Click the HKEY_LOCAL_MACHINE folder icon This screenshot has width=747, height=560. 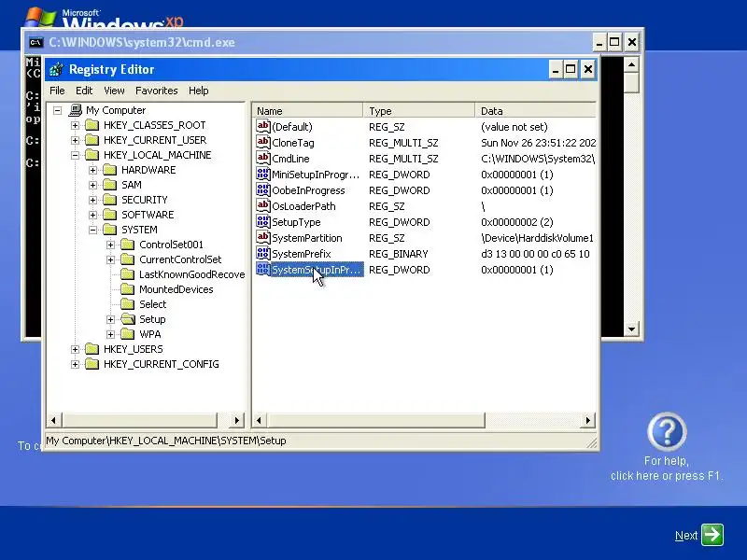point(92,155)
